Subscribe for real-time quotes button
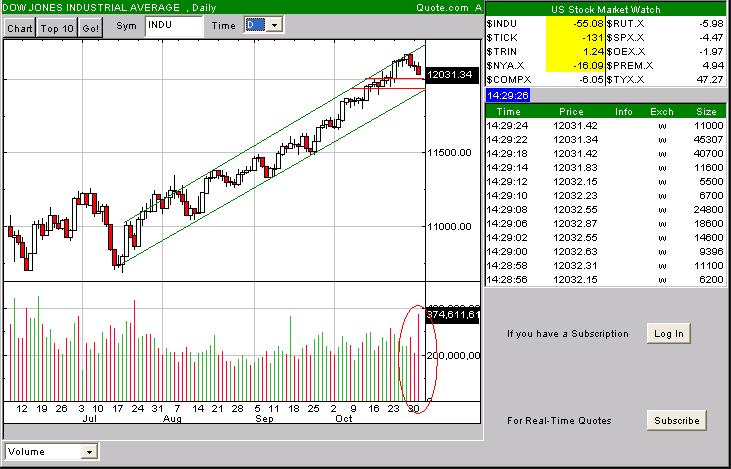731x469 pixels. click(676, 421)
